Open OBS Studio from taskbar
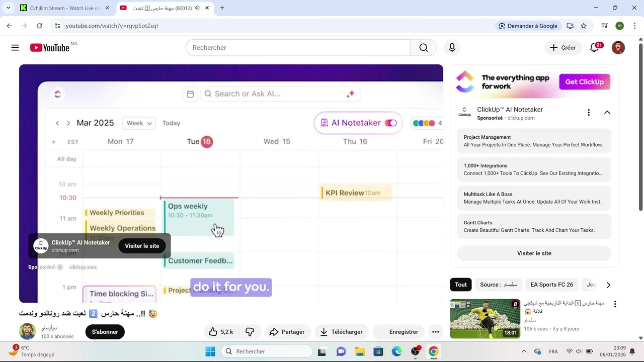This screenshot has width=644, height=362. click(416, 351)
